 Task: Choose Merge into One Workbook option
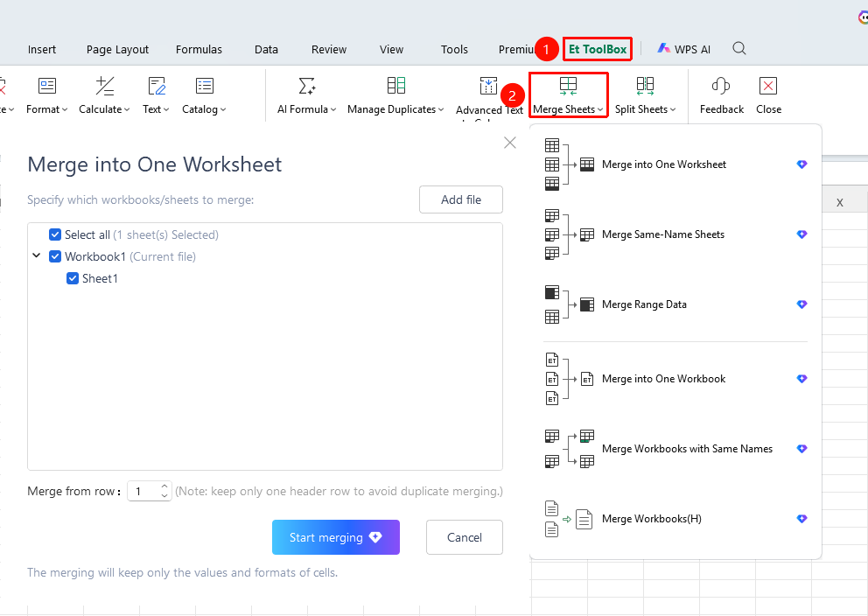tap(675, 379)
